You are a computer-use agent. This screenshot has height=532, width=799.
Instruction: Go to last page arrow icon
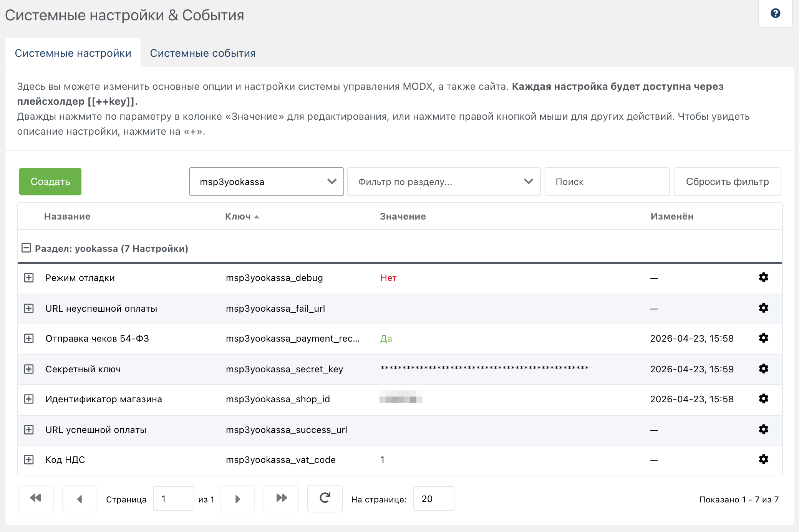click(x=281, y=499)
